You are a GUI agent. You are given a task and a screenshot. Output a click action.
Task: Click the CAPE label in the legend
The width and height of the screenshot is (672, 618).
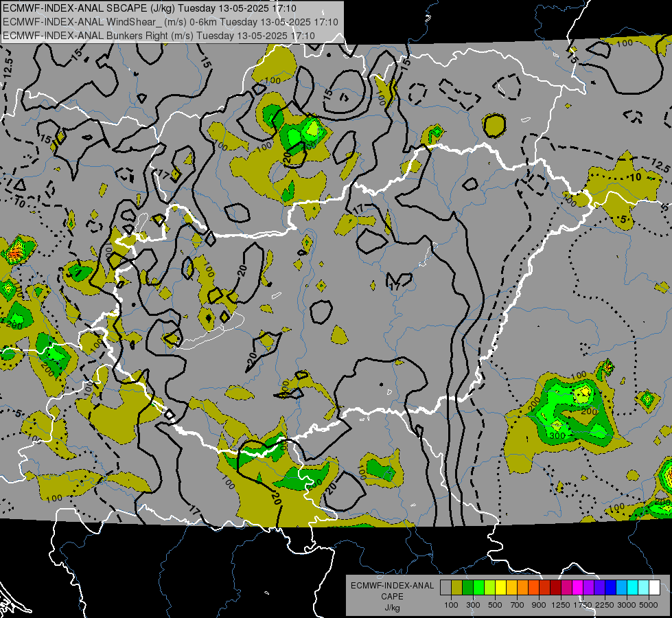tap(393, 596)
